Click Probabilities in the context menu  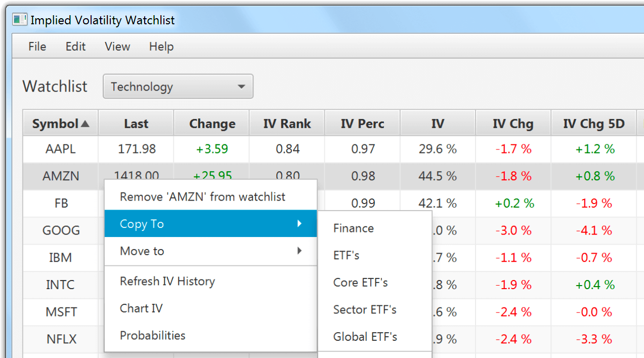click(152, 335)
